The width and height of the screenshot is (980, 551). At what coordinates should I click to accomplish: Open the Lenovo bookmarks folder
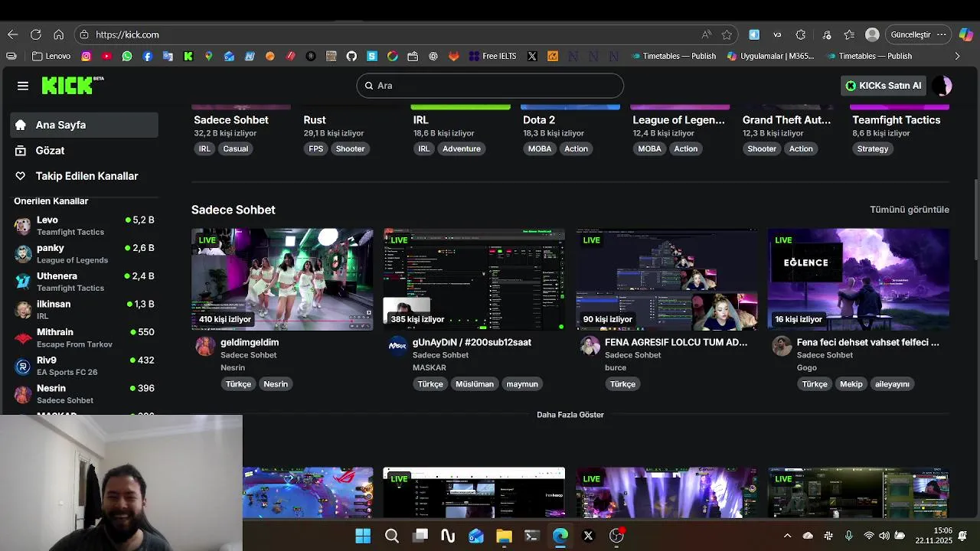(51, 56)
